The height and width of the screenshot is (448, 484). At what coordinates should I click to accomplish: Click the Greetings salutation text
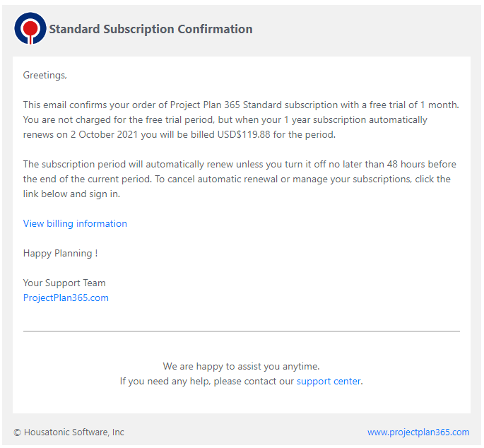point(45,75)
